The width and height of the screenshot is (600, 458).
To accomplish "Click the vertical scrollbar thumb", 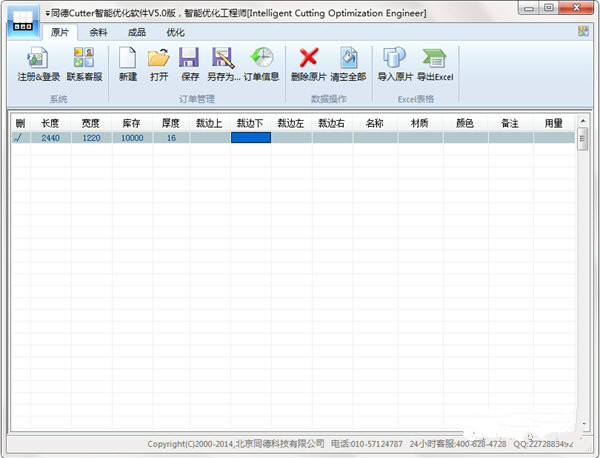I will click(582, 139).
